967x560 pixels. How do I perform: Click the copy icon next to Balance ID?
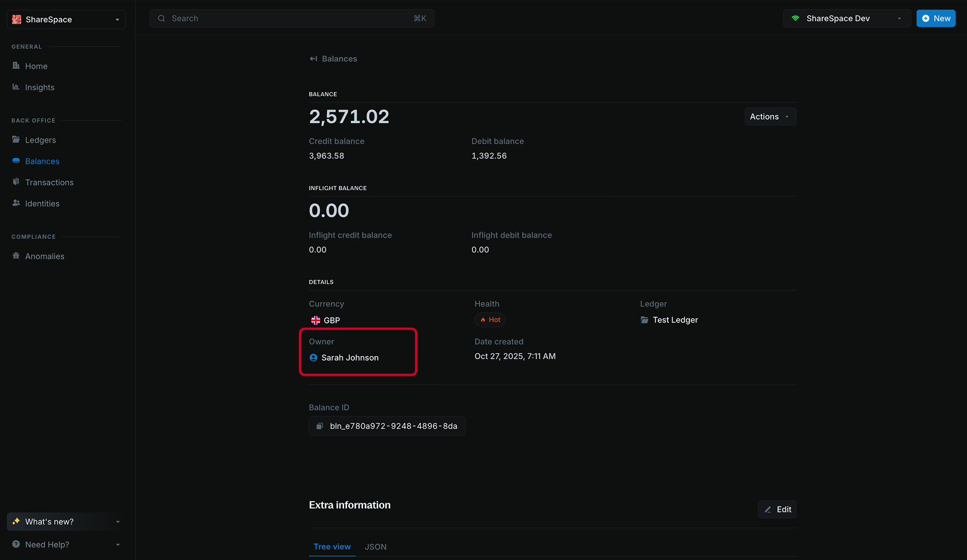[319, 426]
